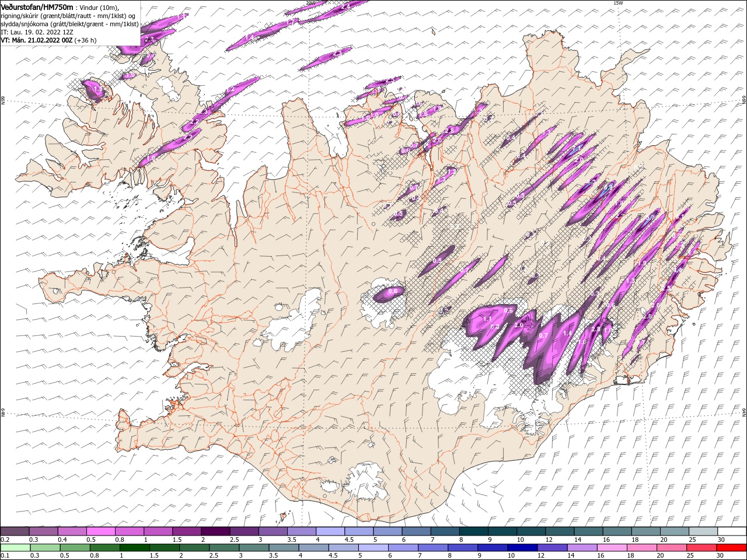Click the '(+36 h)' forecast offset text
747x560 pixels.
[x=86, y=40]
